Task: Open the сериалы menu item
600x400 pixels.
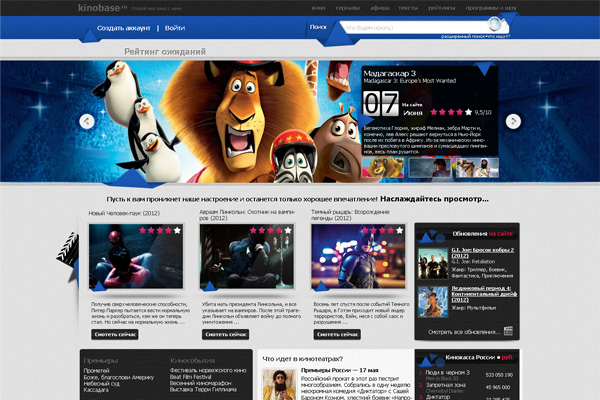Action: click(x=347, y=8)
